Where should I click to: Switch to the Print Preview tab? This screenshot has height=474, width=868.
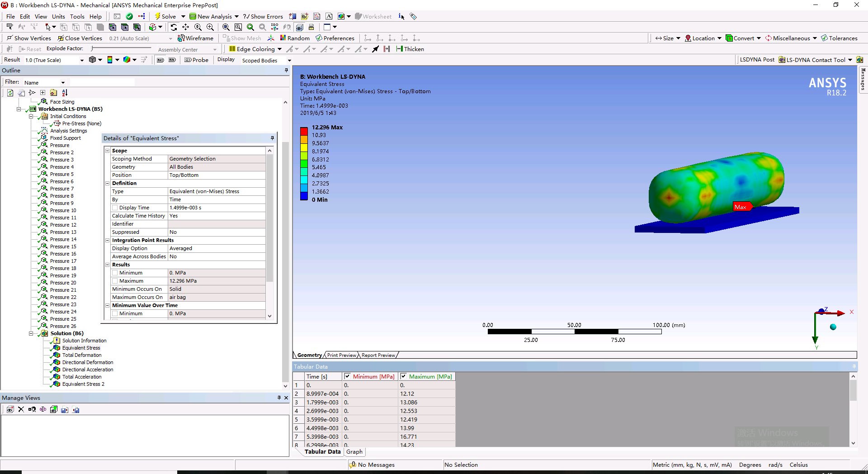click(x=341, y=355)
